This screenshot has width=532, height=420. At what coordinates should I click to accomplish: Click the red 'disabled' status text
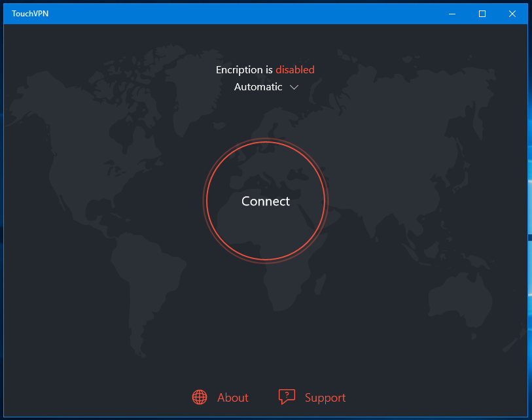coord(295,69)
